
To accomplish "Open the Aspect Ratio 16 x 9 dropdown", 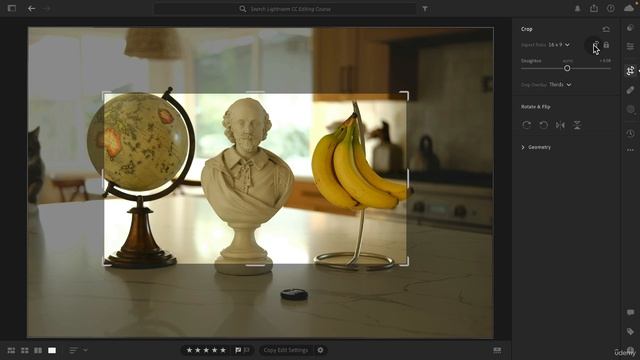I will pyautogui.click(x=559, y=45).
